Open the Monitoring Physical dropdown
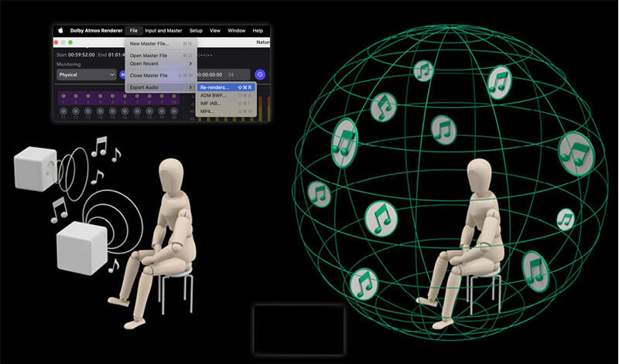This screenshot has width=619, height=364. [86, 75]
